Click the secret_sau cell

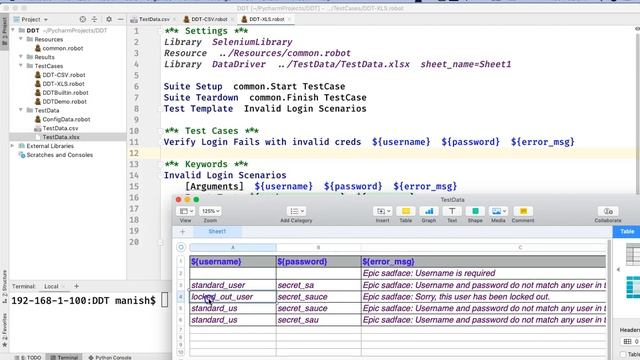click(x=319, y=320)
